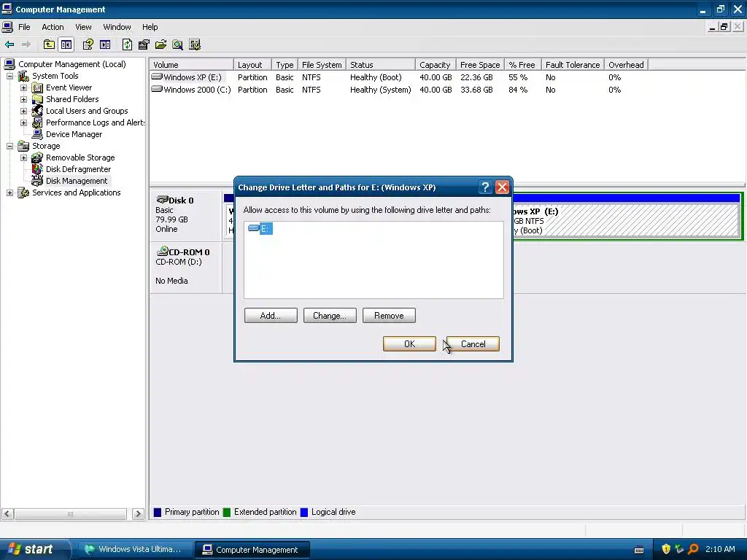Select the Event Viewer tree node
Viewport: 747px width, 560px height.
pyautogui.click(x=69, y=87)
